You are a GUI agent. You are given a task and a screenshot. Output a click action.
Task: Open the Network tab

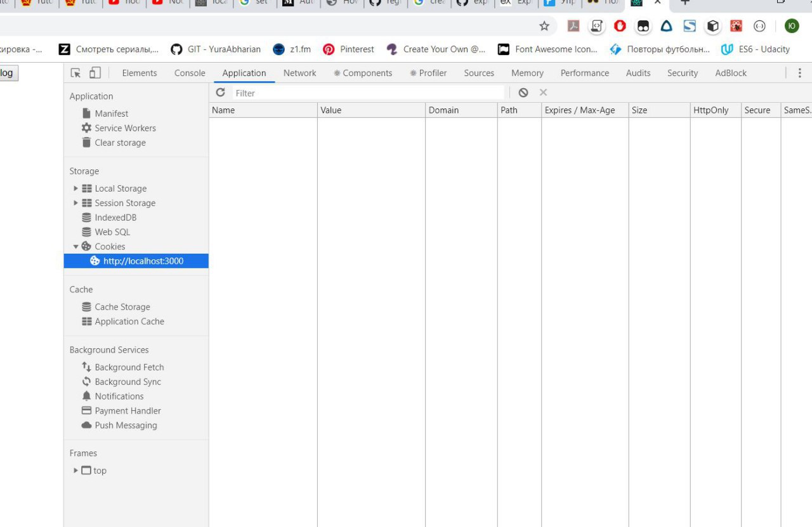(299, 73)
